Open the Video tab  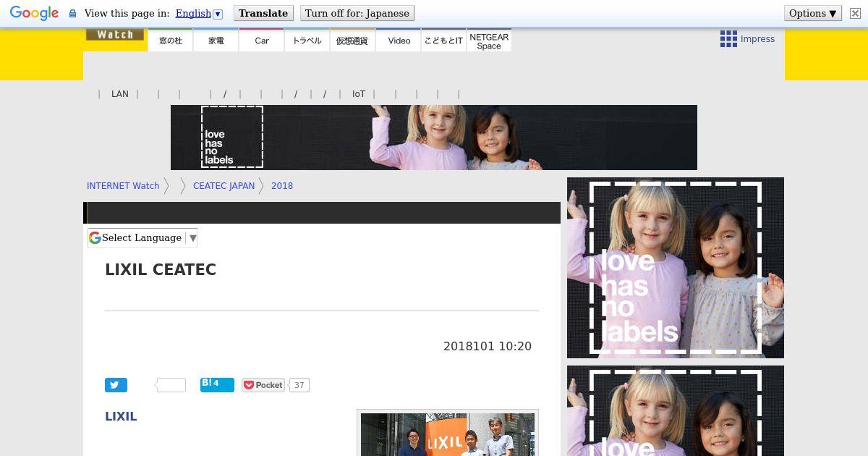click(x=399, y=41)
